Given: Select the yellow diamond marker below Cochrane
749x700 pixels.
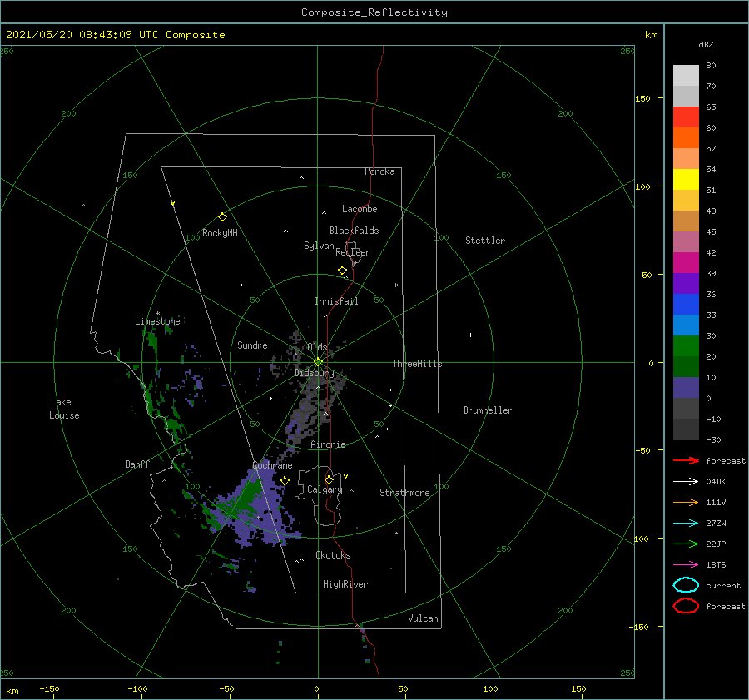Looking at the screenshot, I should pos(285,481).
